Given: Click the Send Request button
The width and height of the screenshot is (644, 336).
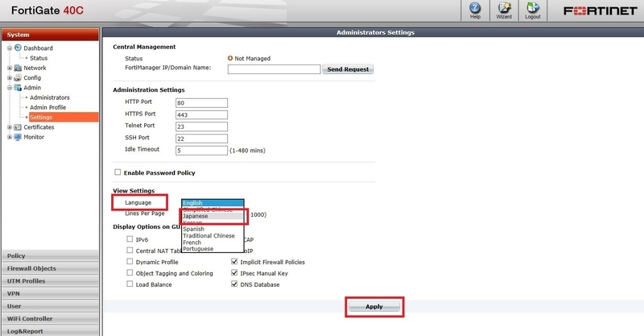Looking at the screenshot, I should click(x=348, y=69).
